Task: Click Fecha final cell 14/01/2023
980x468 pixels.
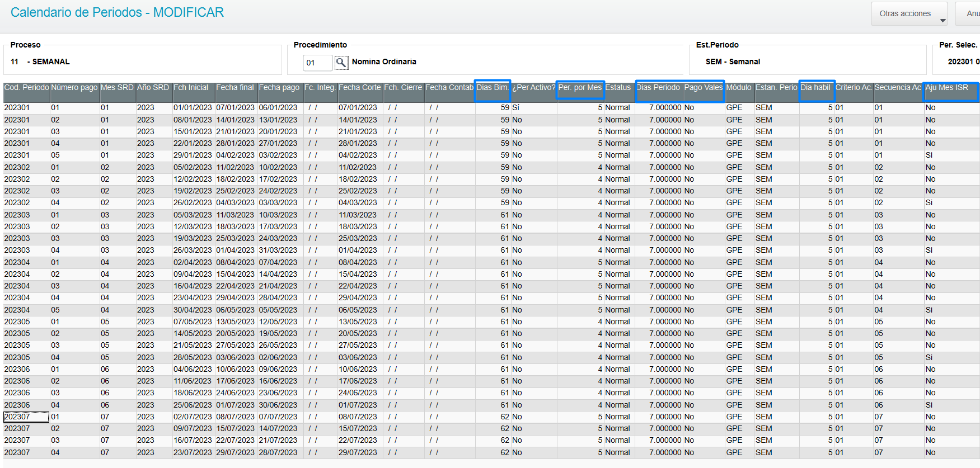Action: (x=235, y=120)
